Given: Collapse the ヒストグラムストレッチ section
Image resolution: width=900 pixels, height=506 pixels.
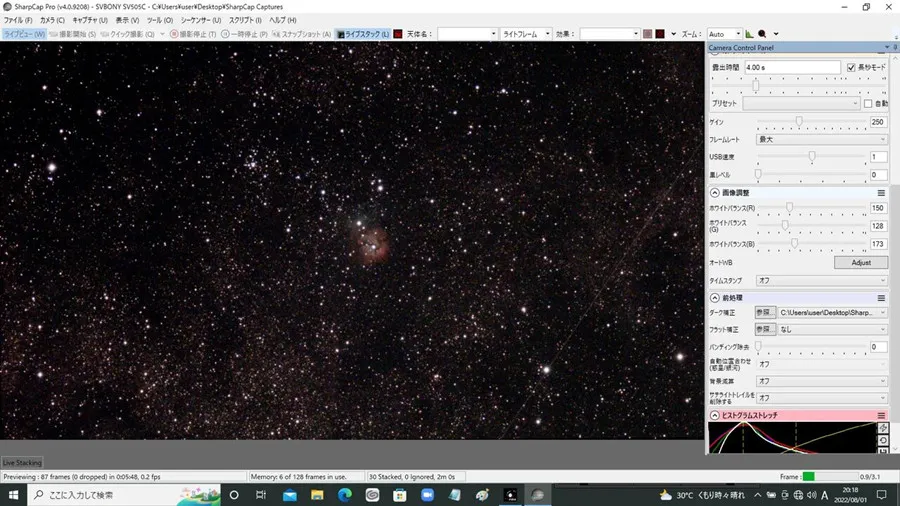Looking at the screenshot, I should click(715, 415).
